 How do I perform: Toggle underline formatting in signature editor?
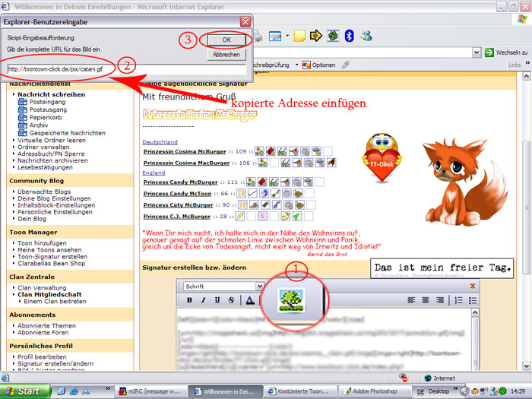tap(217, 300)
